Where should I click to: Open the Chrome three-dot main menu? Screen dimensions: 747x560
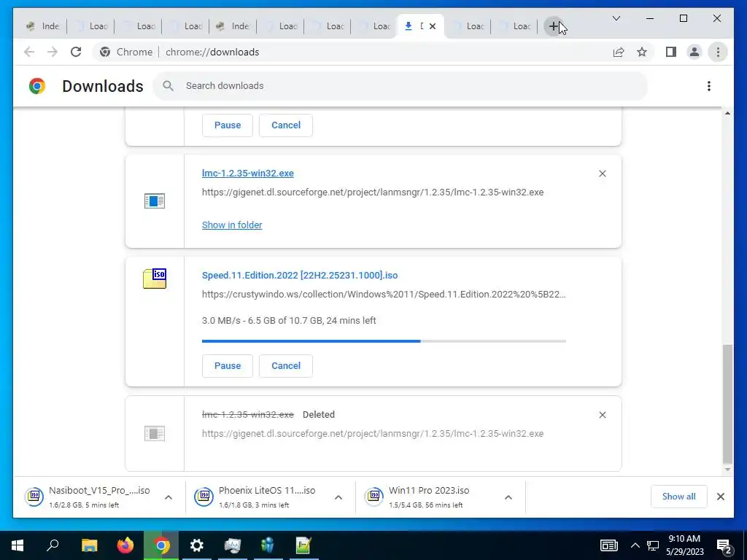tap(718, 52)
